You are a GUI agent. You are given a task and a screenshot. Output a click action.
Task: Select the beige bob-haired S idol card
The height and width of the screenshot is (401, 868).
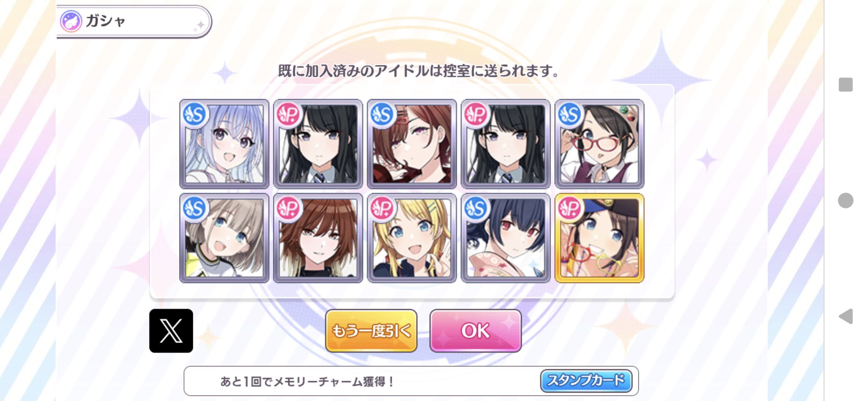224,238
